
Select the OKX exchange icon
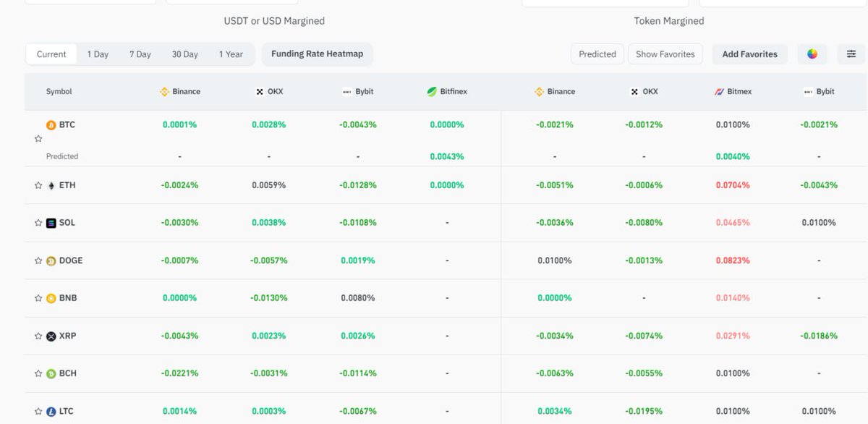click(258, 91)
